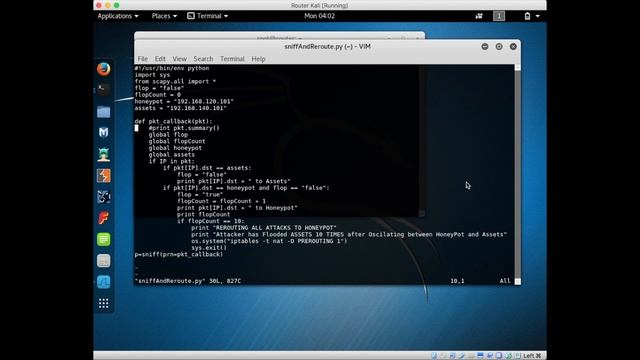
Task: Click the 'flopCount = 0' line
Action: coord(158,95)
